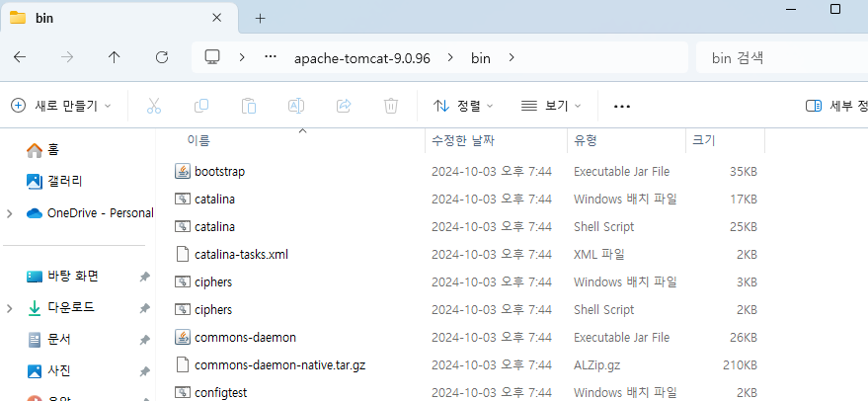Screen dimensions: 868x401
Task: Select the ciphers Windows batch file icon
Action: [x=183, y=281]
